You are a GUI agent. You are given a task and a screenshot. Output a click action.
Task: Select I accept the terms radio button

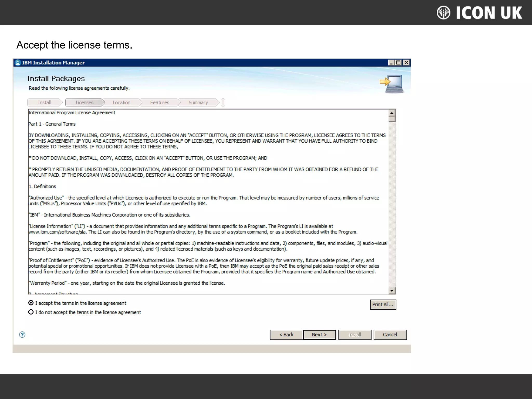31,303
